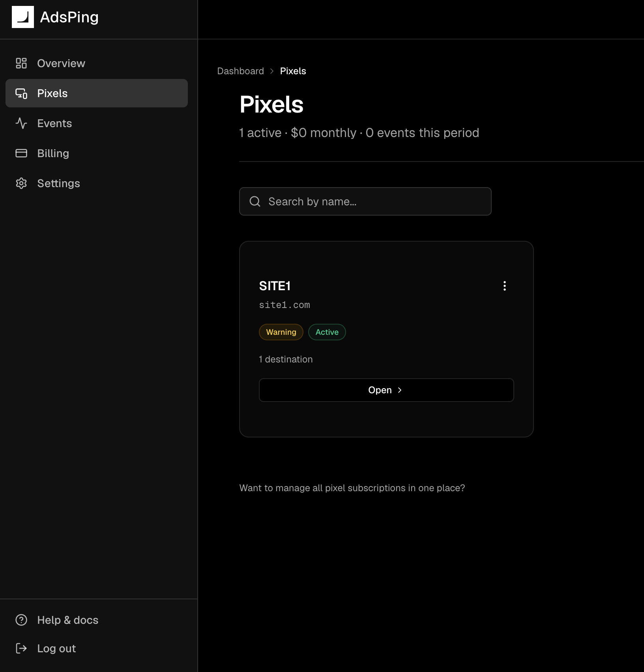This screenshot has width=644, height=672.
Task: Click the Warning badge on SITE1
Action: [x=281, y=332]
